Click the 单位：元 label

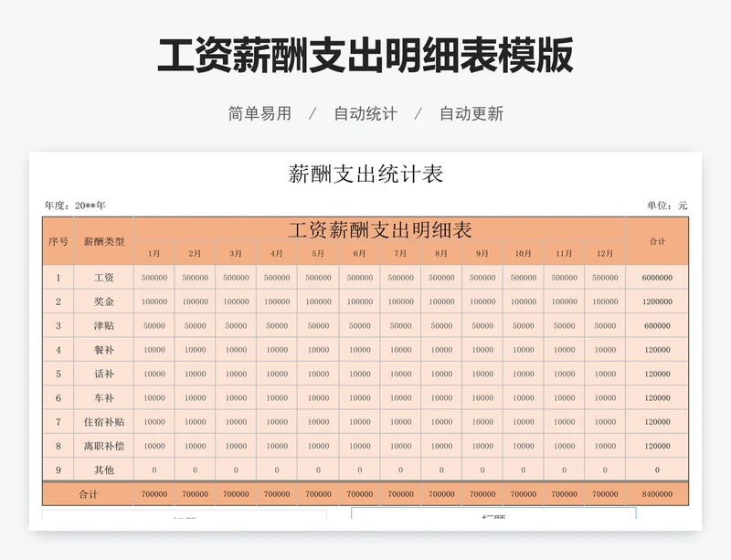[x=667, y=206]
